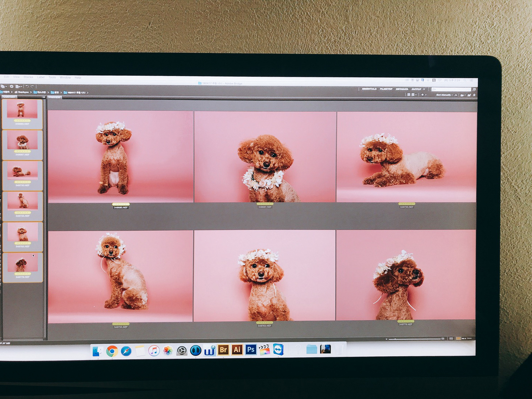The height and width of the screenshot is (399, 532).
Task: Open the Stacks menu
Action: pyautogui.click(x=28, y=77)
